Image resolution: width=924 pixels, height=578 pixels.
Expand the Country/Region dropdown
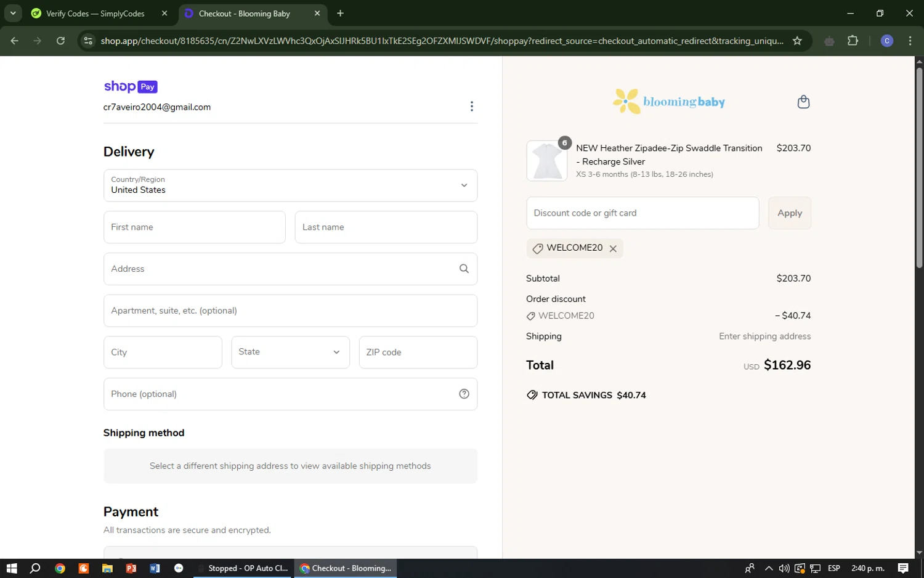click(290, 185)
